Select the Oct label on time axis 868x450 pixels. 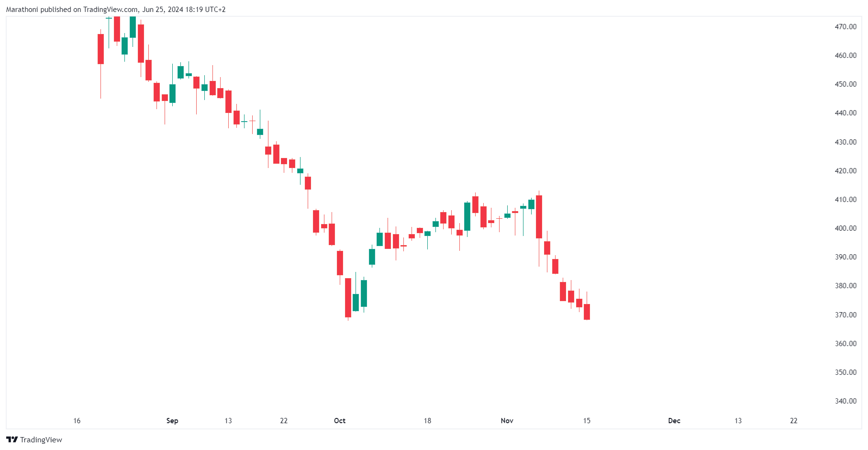pyautogui.click(x=340, y=421)
